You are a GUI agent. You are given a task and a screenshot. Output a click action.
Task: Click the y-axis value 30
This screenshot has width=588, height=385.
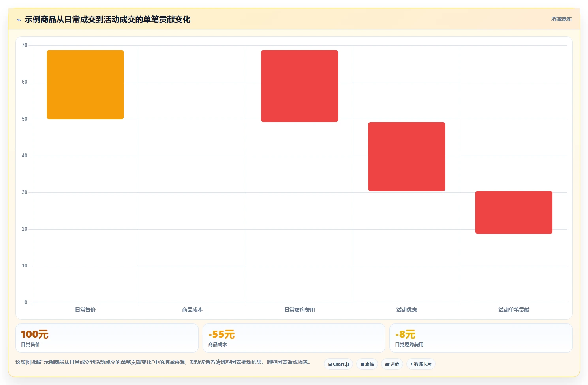click(24, 192)
